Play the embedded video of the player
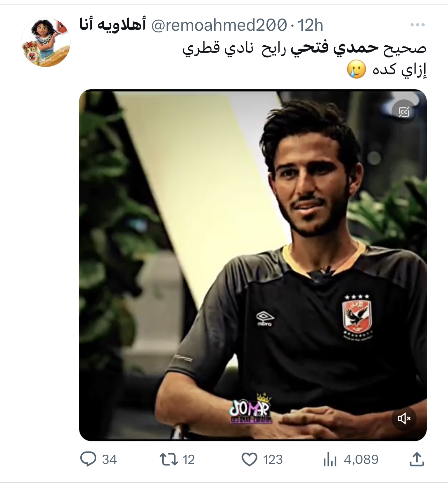Viewport: 448px width, 484px height. (253, 265)
